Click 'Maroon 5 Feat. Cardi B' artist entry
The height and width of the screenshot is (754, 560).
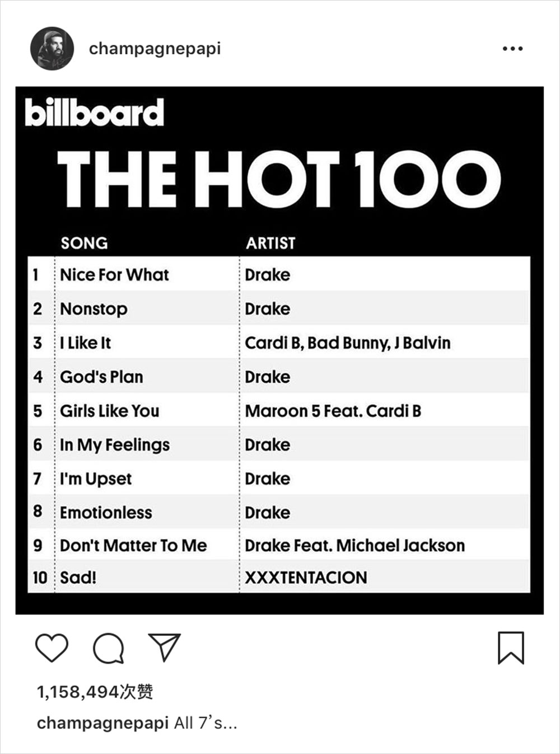333,411
